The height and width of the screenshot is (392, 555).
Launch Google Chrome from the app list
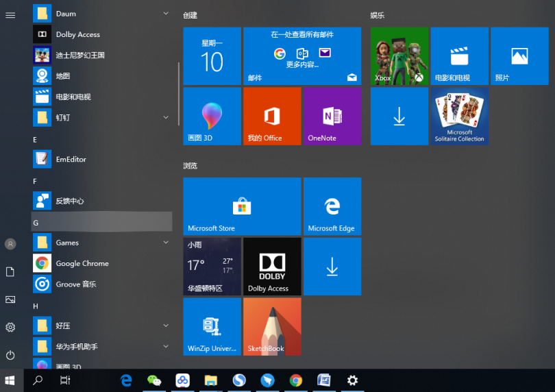point(102,263)
